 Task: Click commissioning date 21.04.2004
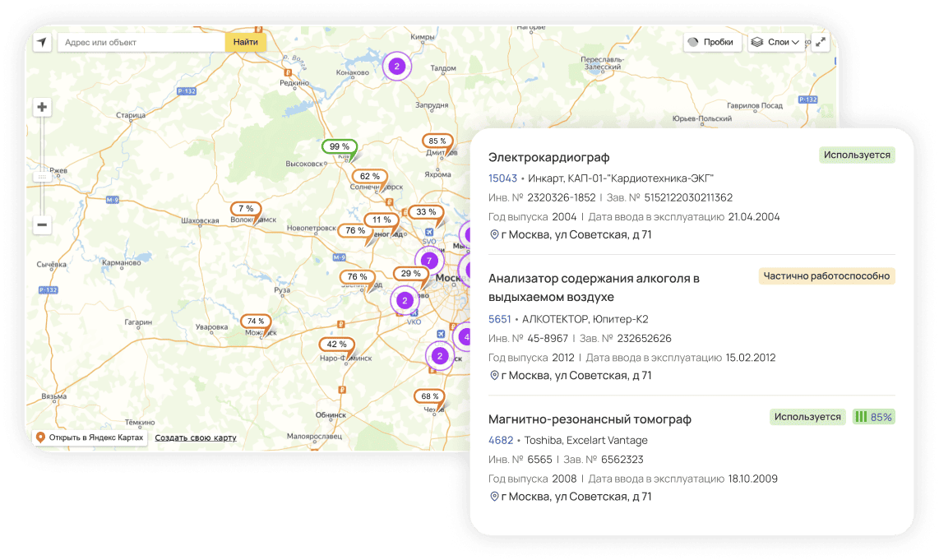tap(754, 217)
